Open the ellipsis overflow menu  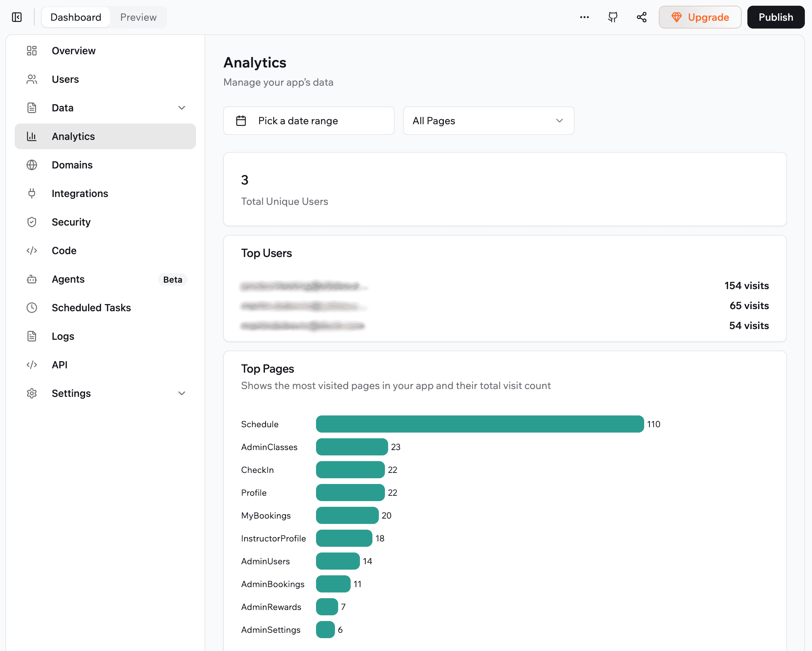coord(584,17)
